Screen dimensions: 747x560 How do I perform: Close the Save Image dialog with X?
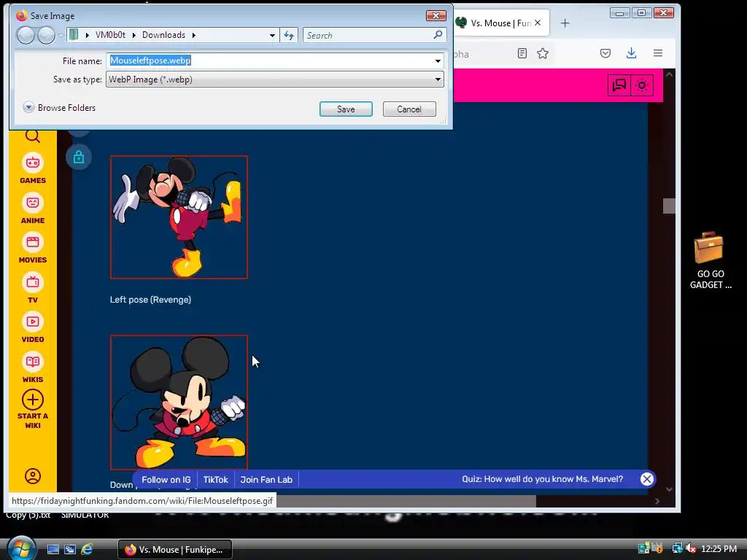tap(436, 16)
